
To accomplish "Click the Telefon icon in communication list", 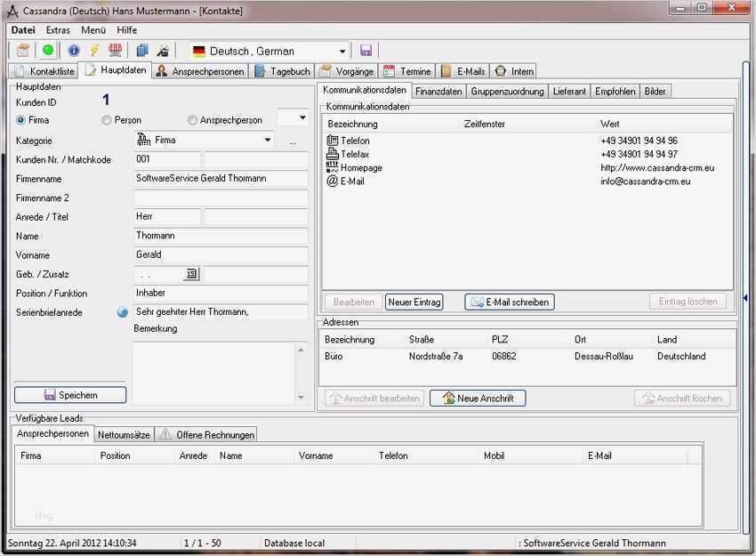I will pos(333,141).
